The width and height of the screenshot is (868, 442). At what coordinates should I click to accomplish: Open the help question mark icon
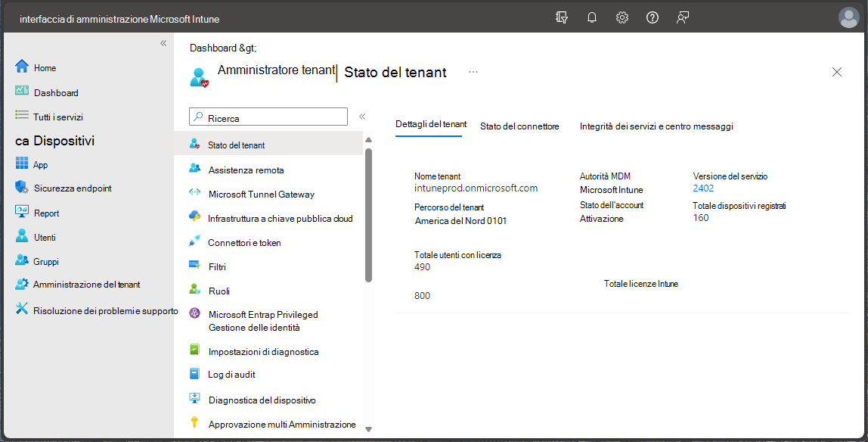[x=653, y=17]
